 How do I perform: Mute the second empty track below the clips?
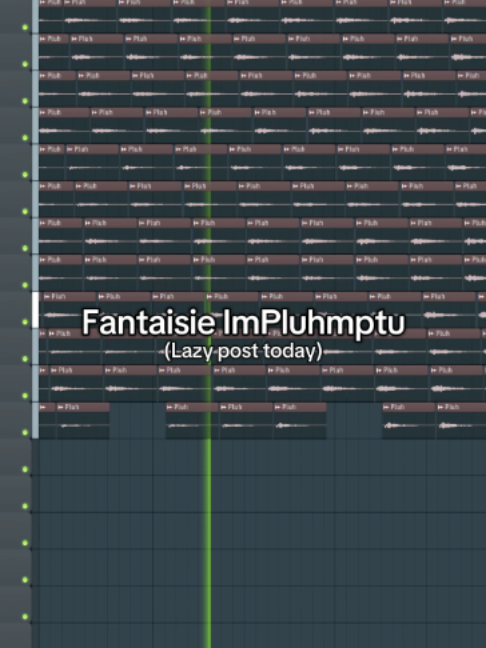click(25, 506)
